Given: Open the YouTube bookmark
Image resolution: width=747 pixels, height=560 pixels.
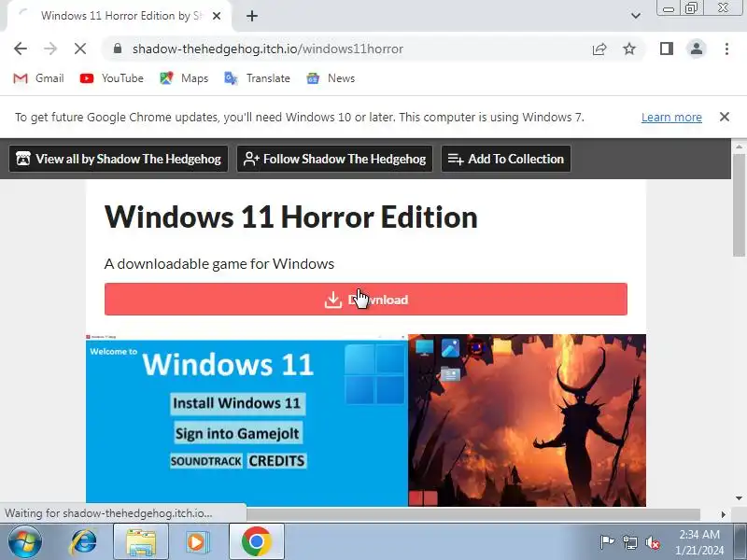Looking at the screenshot, I should [x=111, y=78].
